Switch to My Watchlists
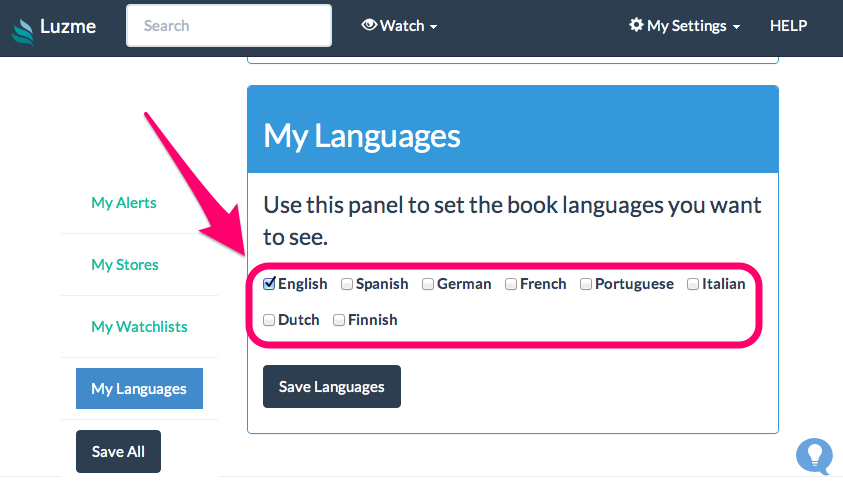This screenshot has width=843, height=485. 139,326
